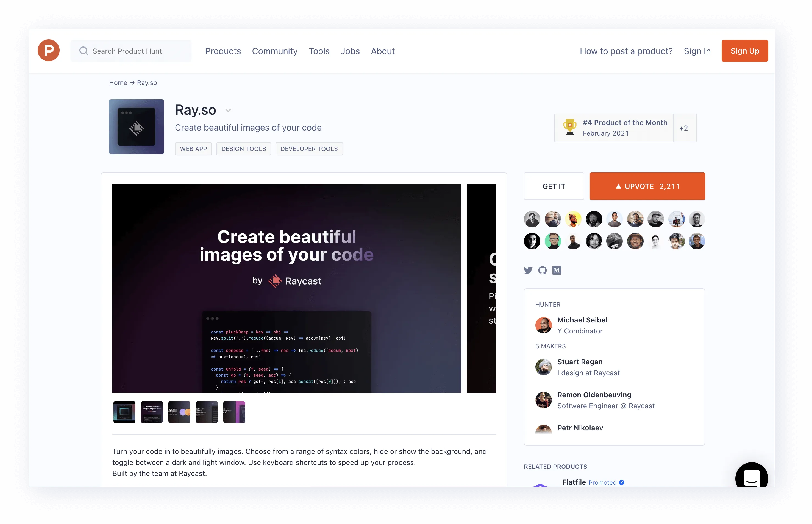
Task: Open the About menu
Action: tap(383, 51)
